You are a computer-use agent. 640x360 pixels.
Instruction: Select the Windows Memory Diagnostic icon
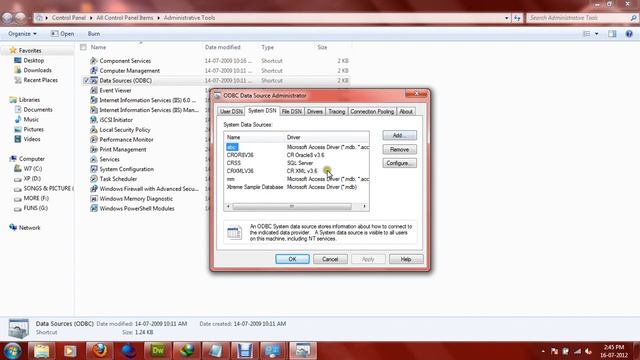[93, 198]
